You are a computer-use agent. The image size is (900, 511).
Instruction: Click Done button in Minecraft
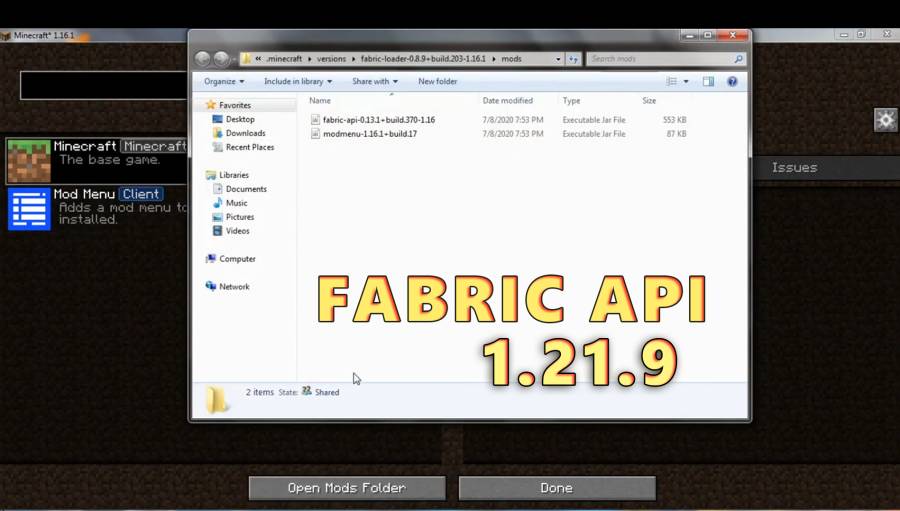557,488
